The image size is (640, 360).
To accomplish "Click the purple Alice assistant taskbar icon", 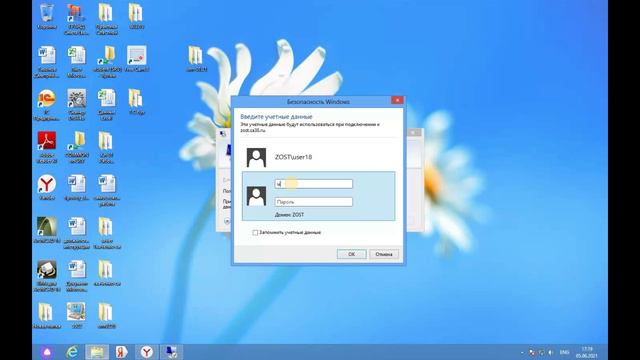I will coord(47,352).
